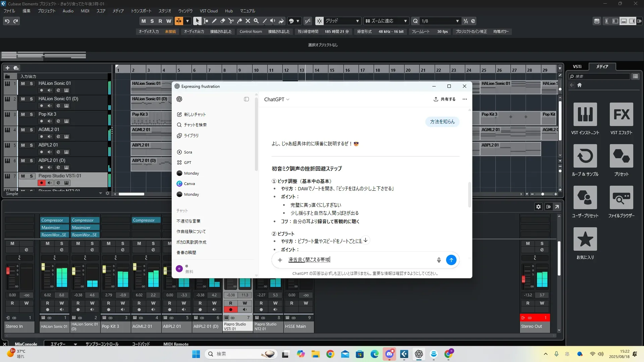Mute the Pop Kit 3 track

[x=23, y=114]
